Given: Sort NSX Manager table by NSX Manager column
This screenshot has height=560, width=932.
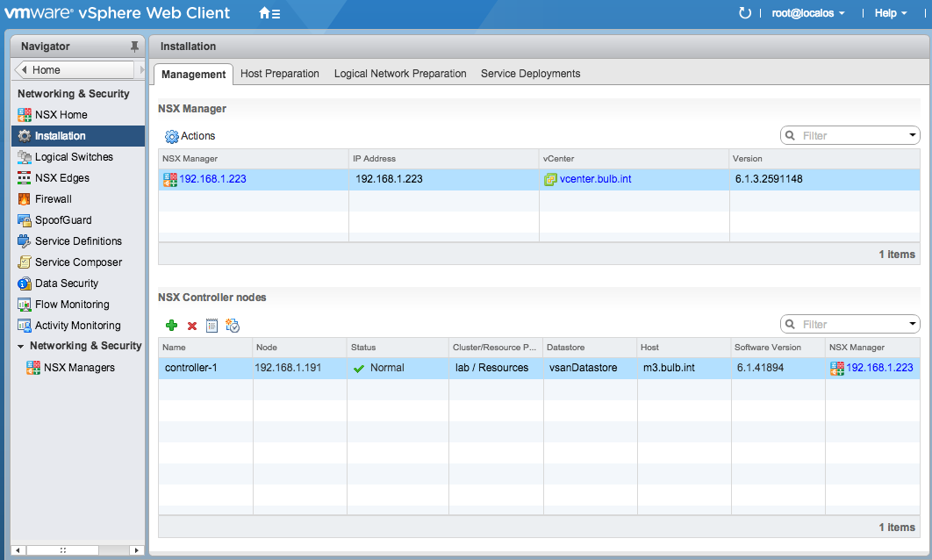Looking at the screenshot, I should click(254, 159).
